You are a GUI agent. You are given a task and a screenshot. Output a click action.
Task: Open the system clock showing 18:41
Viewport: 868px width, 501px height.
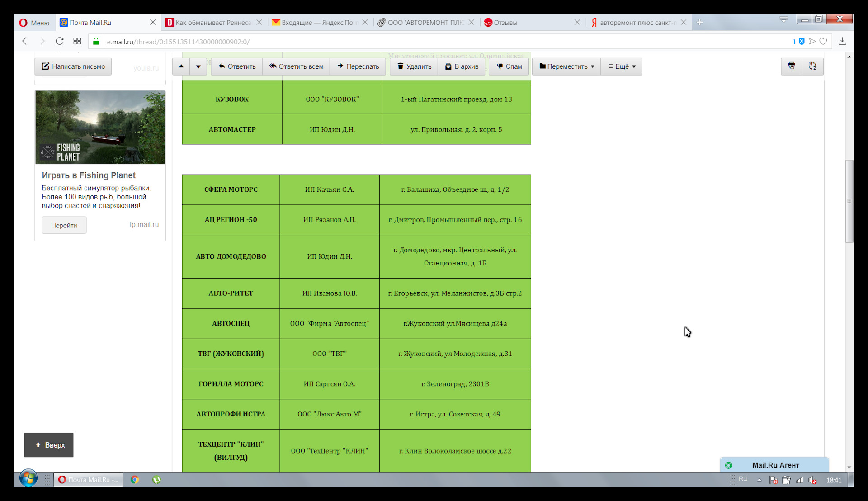(x=834, y=480)
